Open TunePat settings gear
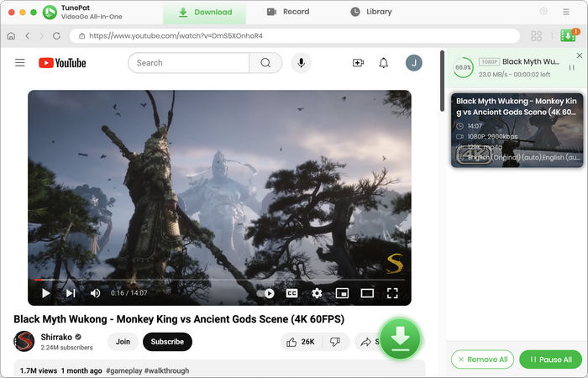Image resolution: width=588 pixels, height=378 pixels. (543, 11)
